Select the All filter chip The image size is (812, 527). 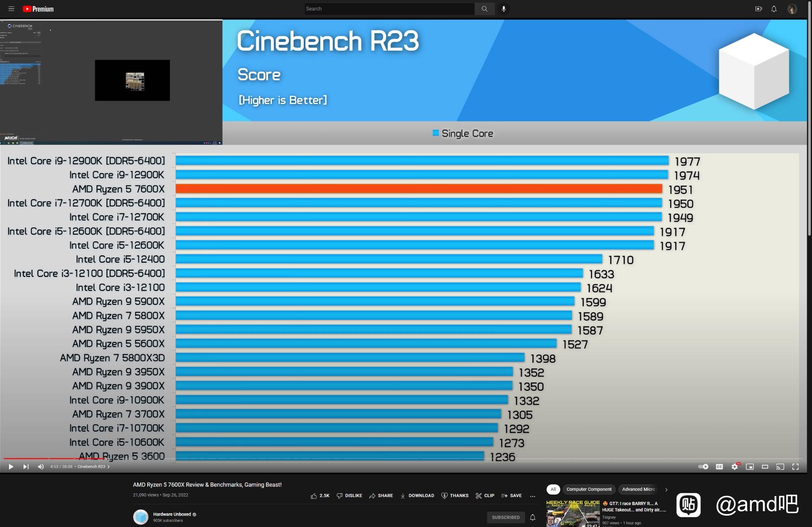click(553, 489)
